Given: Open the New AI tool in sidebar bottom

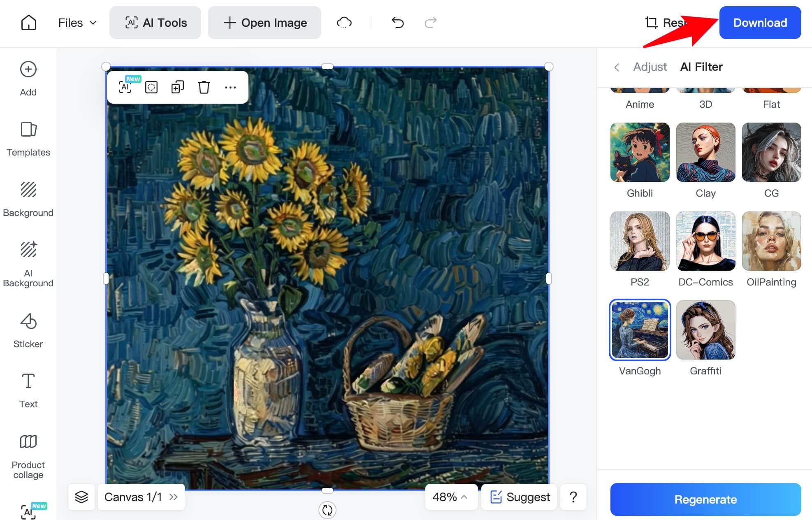Looking at the screenshot, I should coord(29,511).
